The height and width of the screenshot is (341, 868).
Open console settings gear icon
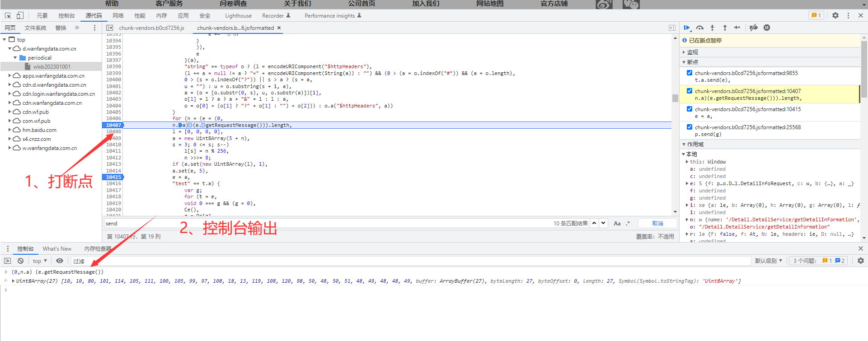pyautogui.click(x=861, y=261)
